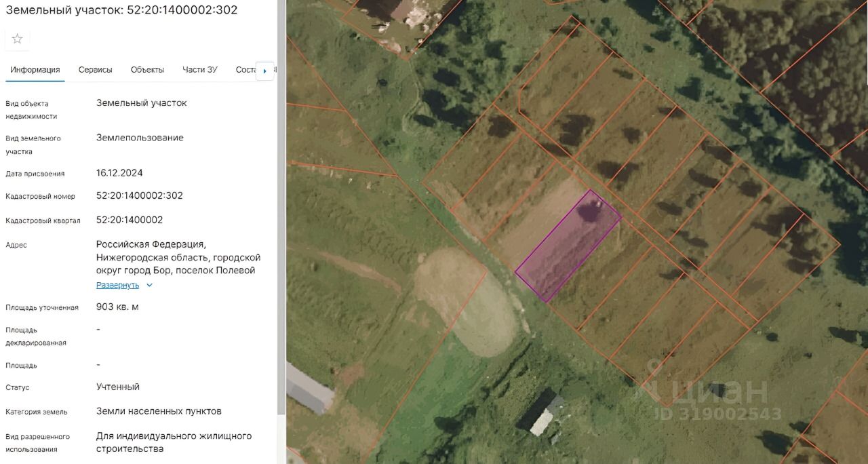Click the Развернуть address link

click(x=117, y=285)
